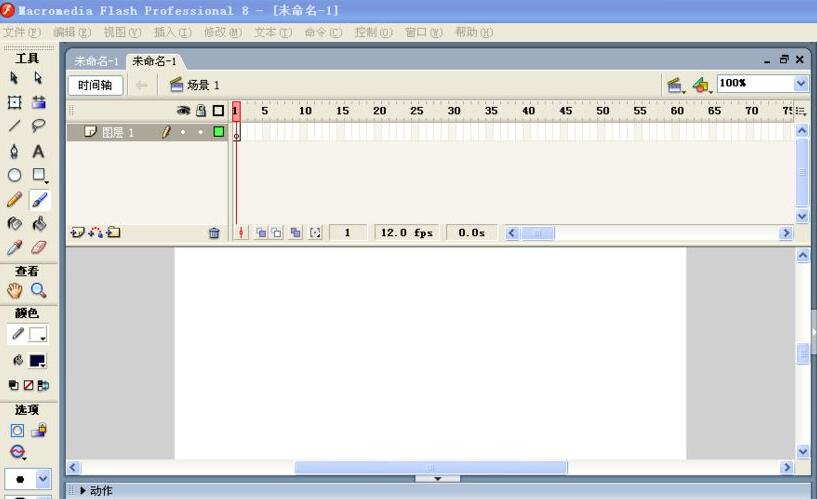Click the 12.0 fps frame rate field
Screen dimensions: 817x499
point(407,233)
